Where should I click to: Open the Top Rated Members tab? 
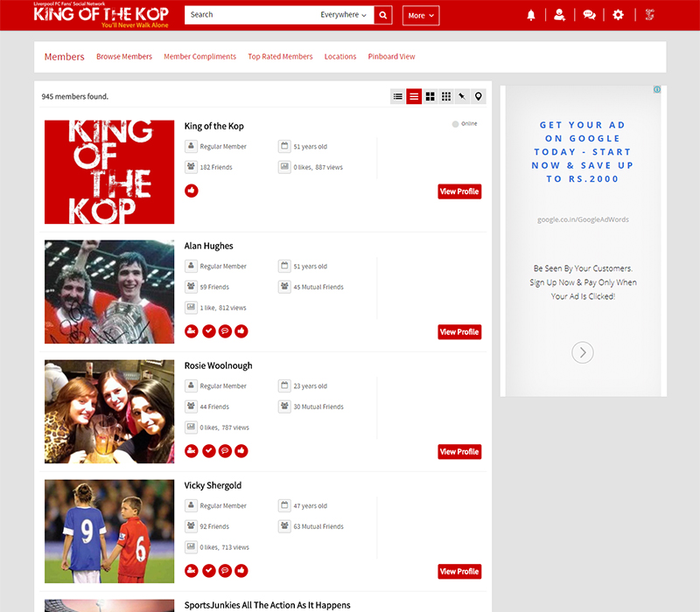click(280, 57)
